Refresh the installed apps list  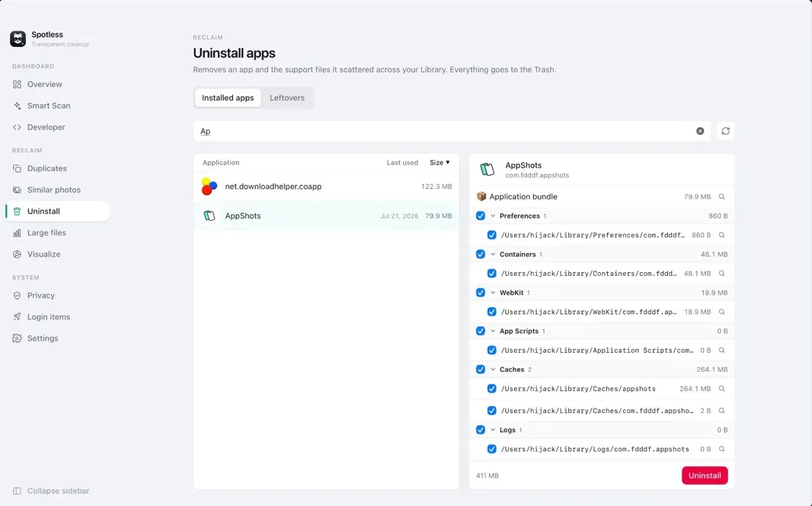pos(725,131)
